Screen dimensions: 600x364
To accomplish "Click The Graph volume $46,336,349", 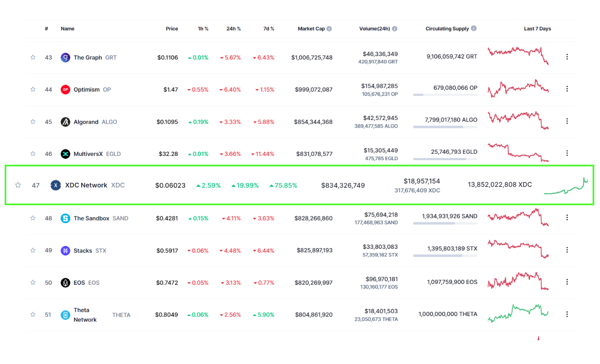I will coord(380,54).
